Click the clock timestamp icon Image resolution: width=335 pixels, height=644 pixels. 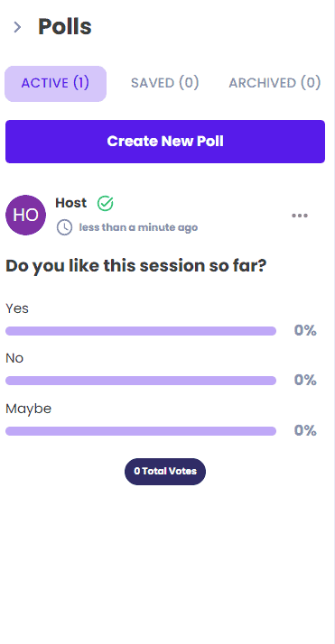click(x=64, y=227)
